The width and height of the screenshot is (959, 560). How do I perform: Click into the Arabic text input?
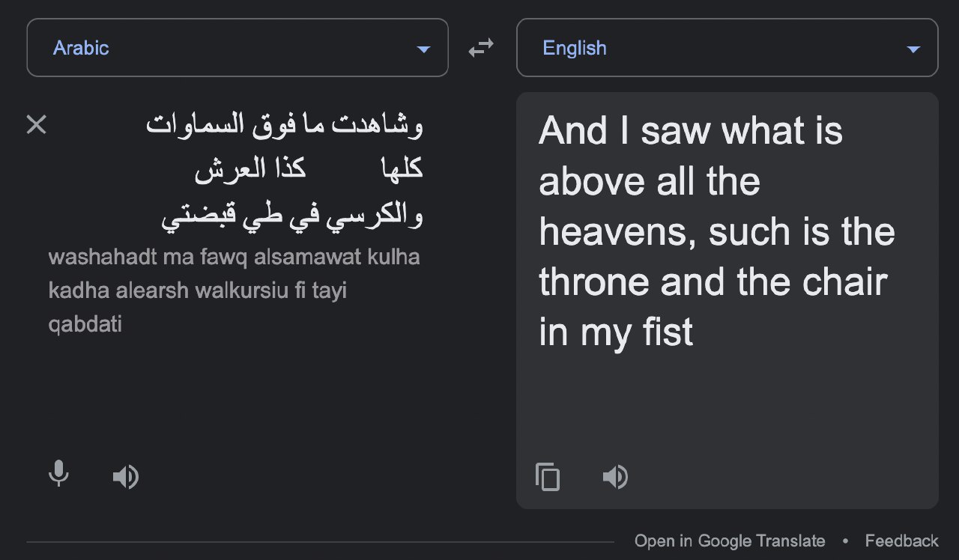pos(284,171)
